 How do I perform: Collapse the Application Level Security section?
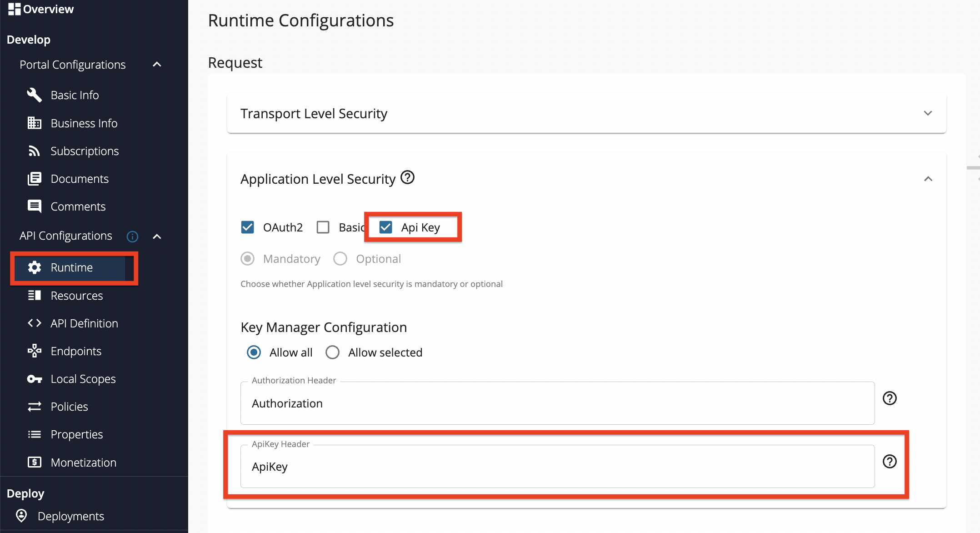pyautogui.click(x=928, y=179)
